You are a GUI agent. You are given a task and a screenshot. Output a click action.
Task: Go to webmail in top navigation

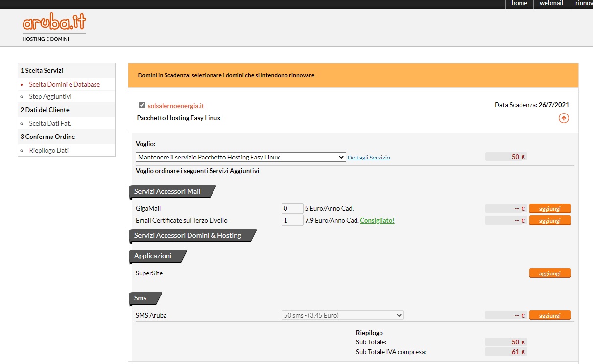[x=551, y=3]
